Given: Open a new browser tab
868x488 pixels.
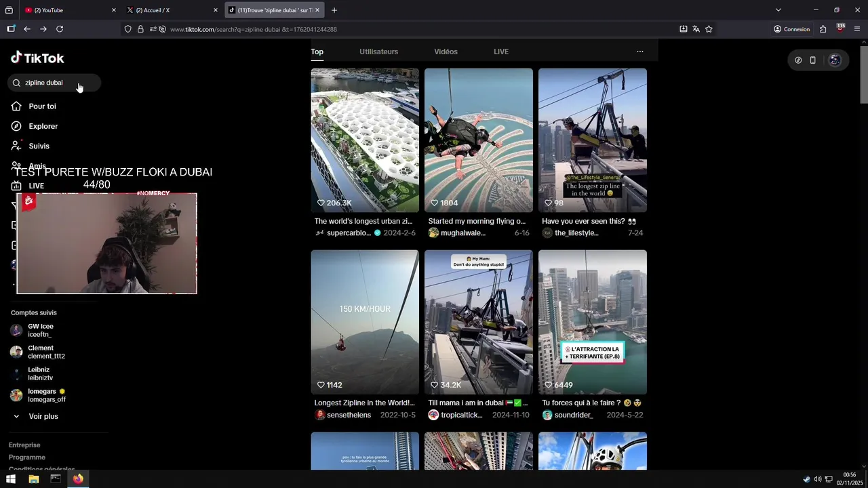Looking at the screenshot, I should (x=334, y=10).
